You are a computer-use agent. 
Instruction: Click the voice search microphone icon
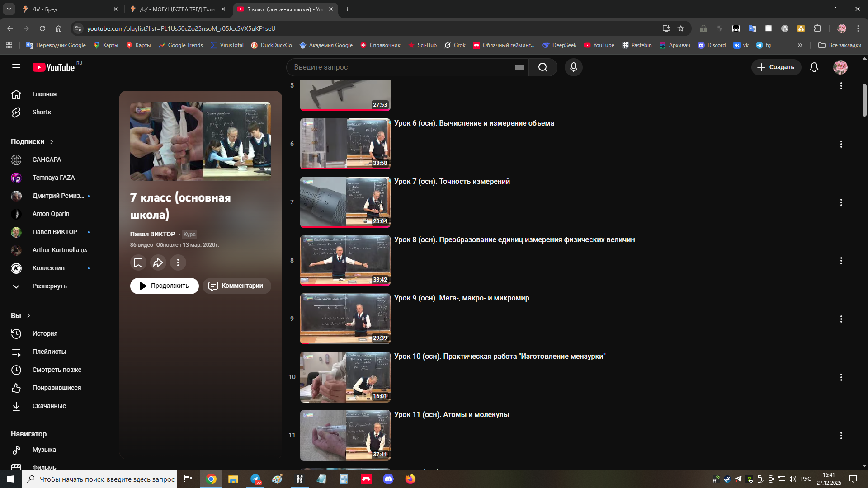point(573,67)
